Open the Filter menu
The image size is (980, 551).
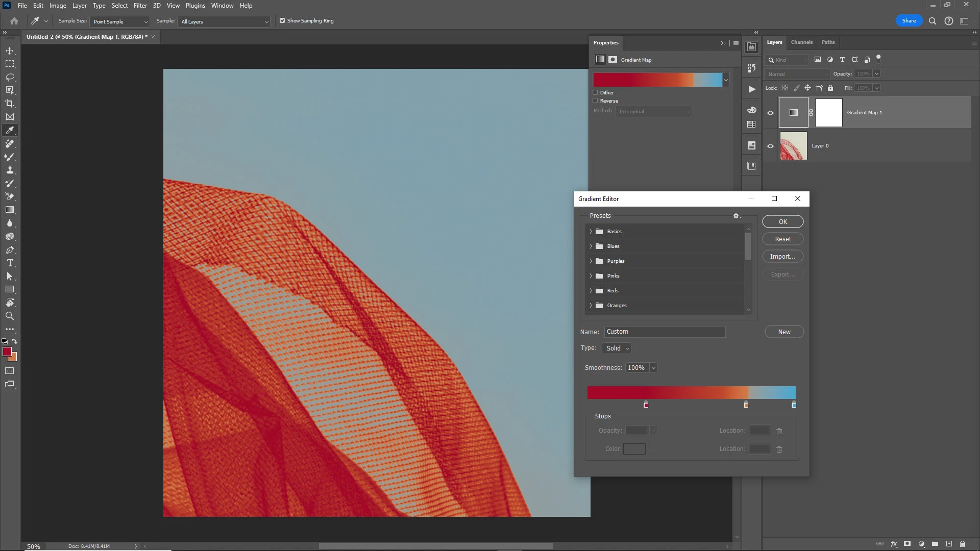pos(140,6)
